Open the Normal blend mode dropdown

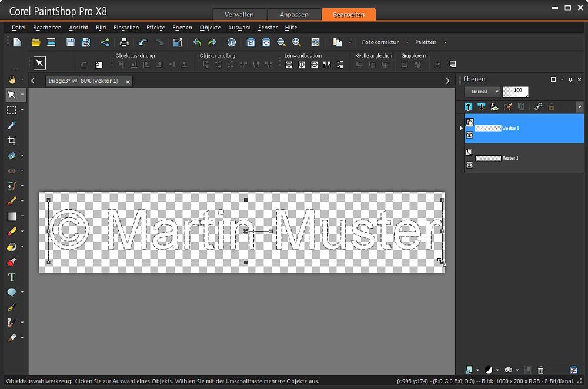point(482,92)
